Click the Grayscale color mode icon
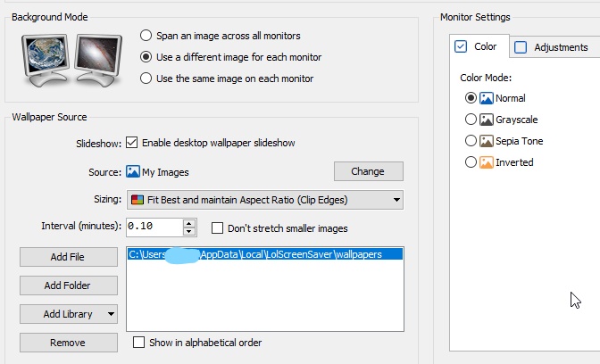This screenshot has width=600, height=364. click(487, 120)
